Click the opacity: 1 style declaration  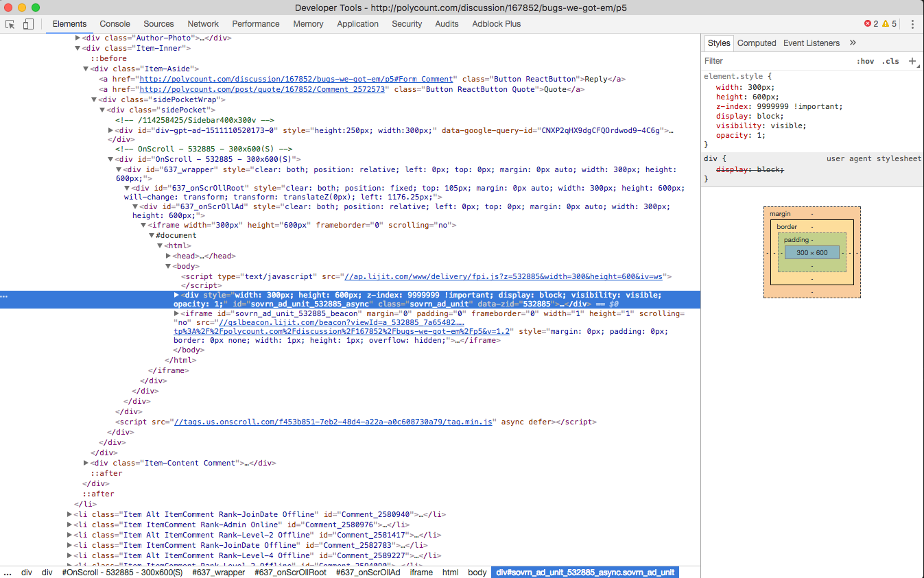[x=741, y=135]
